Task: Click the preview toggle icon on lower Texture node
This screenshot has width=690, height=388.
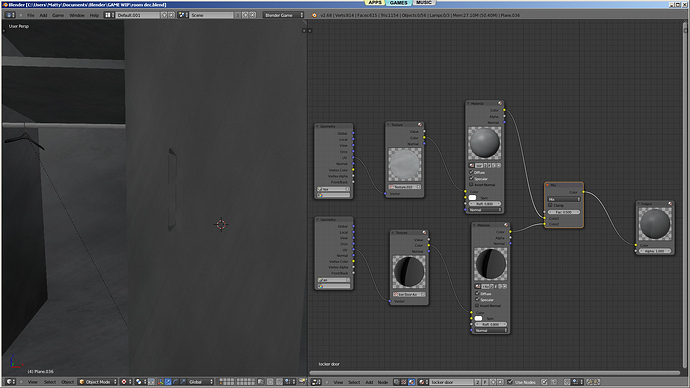Action: [424, 232]
